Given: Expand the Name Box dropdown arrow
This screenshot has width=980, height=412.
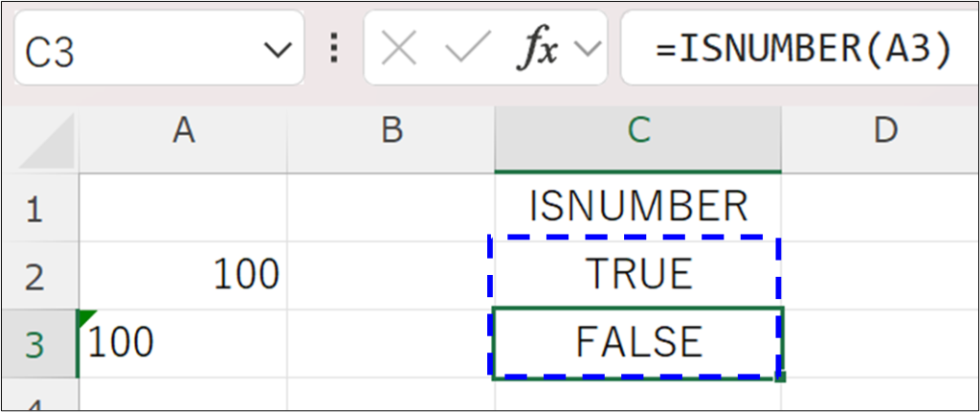Looking at the screenshot, I should pos(277,49).
